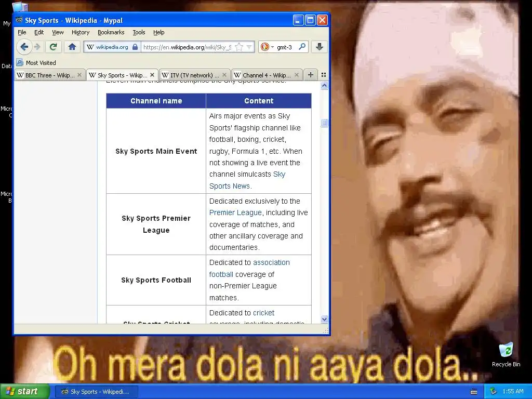Open the History menu
The width and height of the screenshot is (532, 399).
point(81,32)
